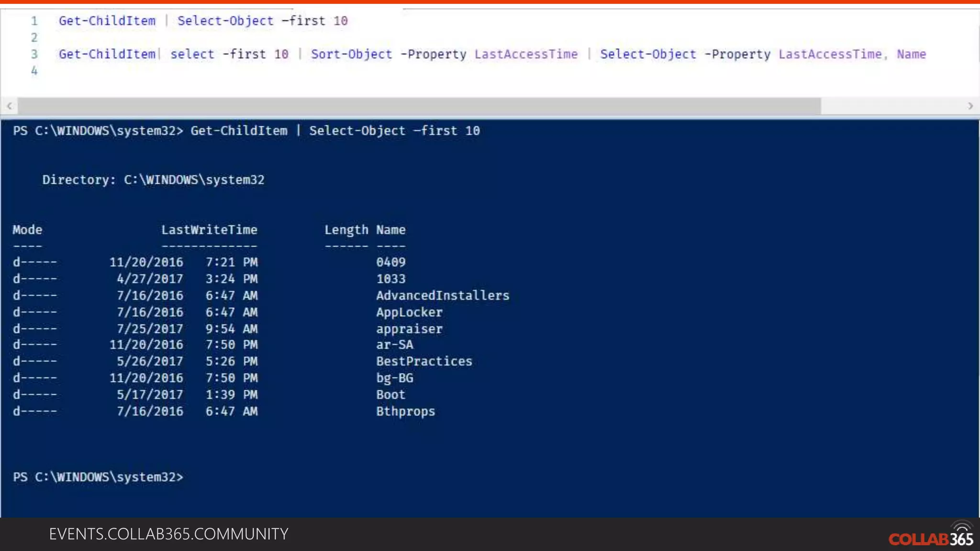Click the Length column header in the output
The image size is (980, 551).
[346, 230]
